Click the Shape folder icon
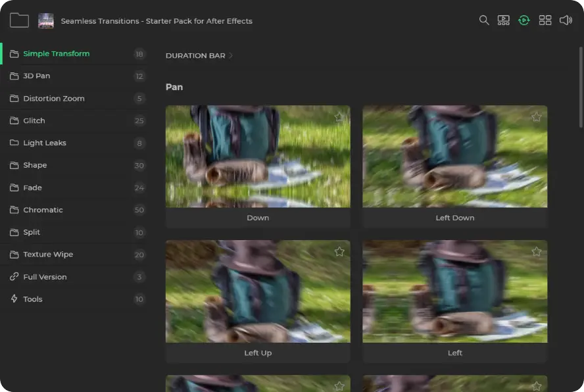Image resolution: width=584 pixels, height=392 pixels. 14,165
